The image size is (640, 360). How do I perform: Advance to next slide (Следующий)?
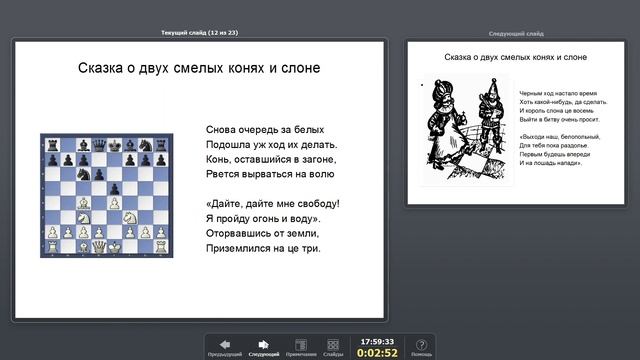tap(264, 348)
